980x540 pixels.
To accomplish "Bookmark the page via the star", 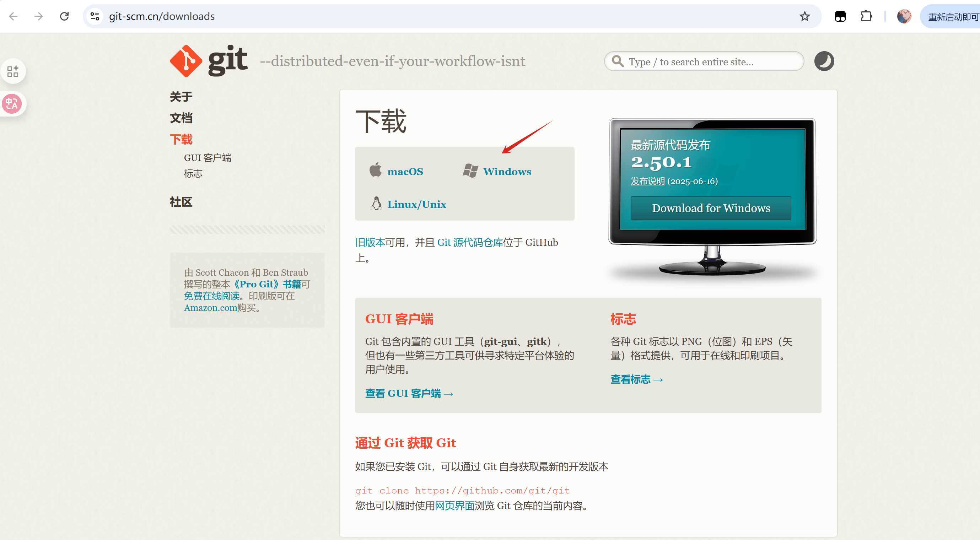I will (x=804, y=16).
